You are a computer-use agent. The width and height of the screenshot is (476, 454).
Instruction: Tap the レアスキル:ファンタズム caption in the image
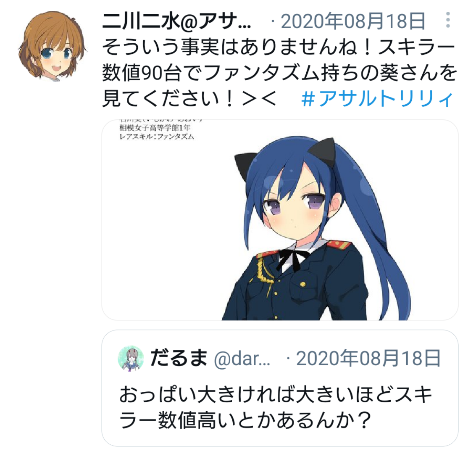tap(157, 137)
